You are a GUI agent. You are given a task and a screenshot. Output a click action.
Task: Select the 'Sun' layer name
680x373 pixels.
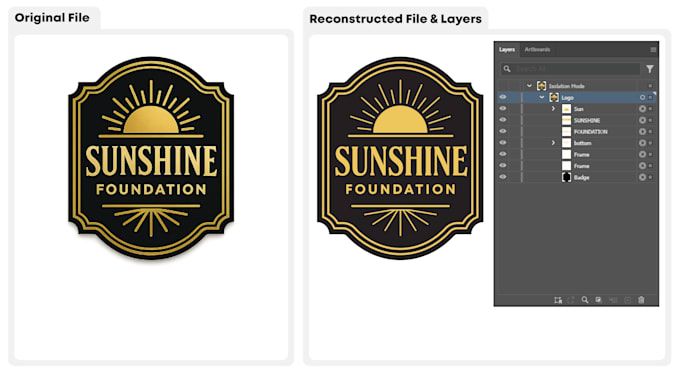[579, 109]
